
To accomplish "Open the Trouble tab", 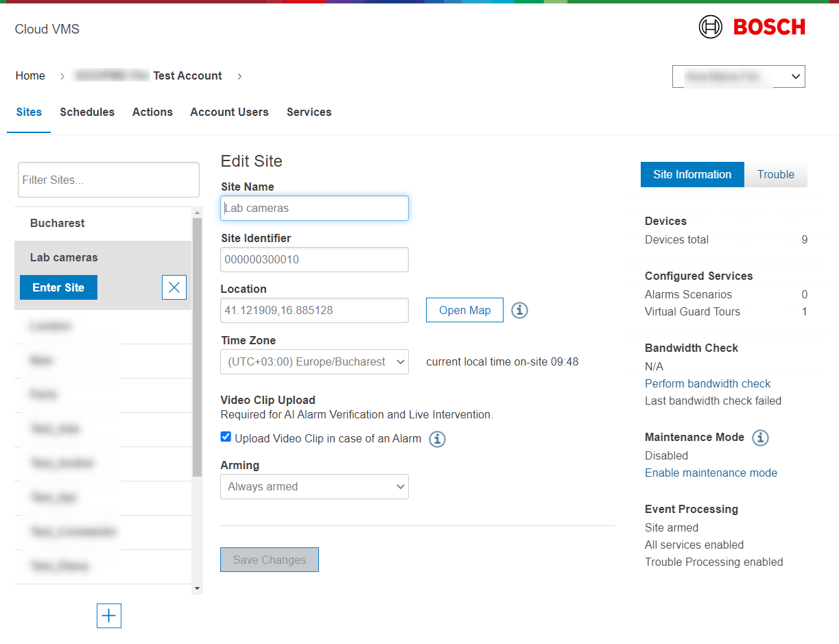I will pos(775,175).
